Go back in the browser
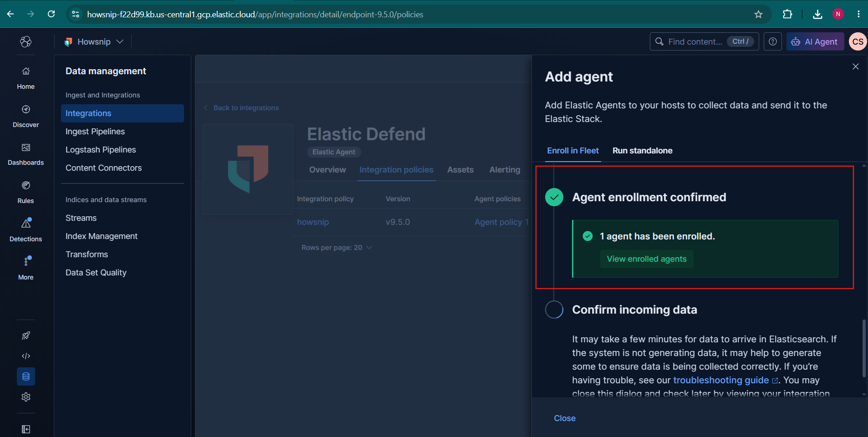The height and width of the screenshot is (437, 868). point(10,14)
